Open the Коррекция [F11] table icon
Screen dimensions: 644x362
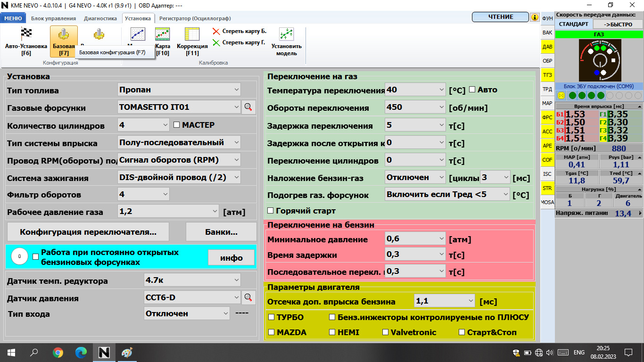pos(192,34)
